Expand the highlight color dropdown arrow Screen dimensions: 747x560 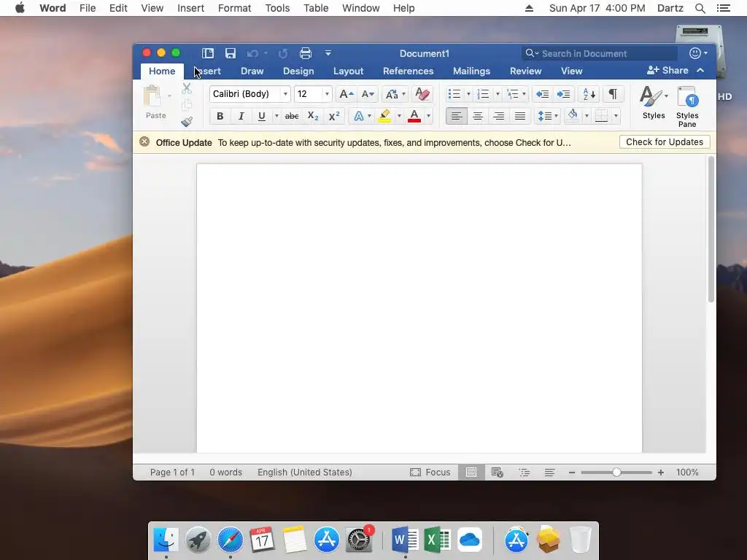point(399,116)
